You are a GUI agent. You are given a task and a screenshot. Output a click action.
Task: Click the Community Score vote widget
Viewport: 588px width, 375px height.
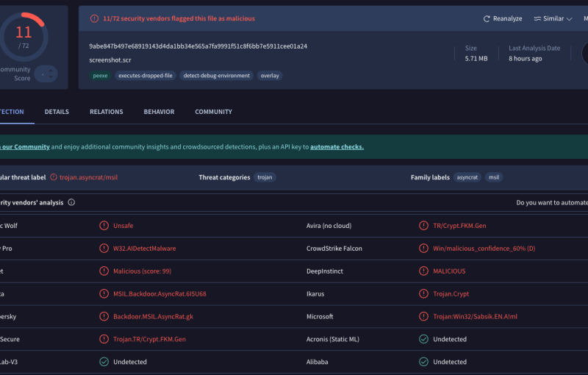click(x=46, y=74)
